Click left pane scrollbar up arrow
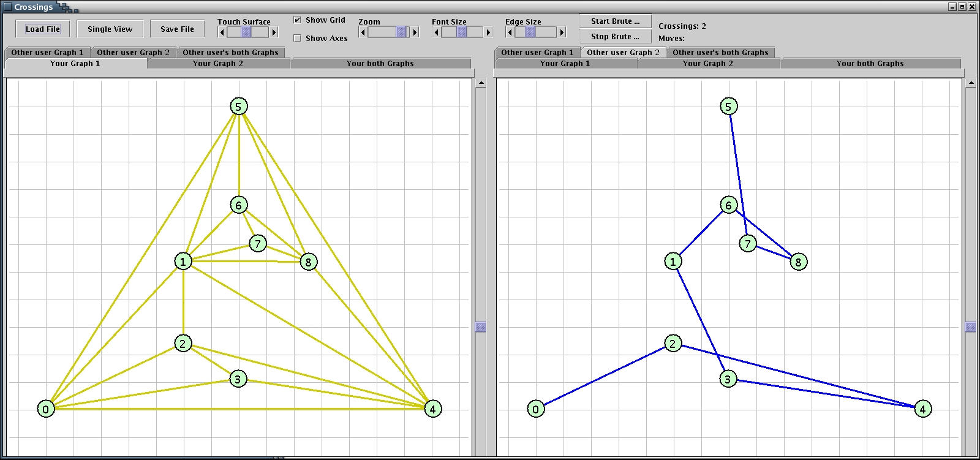 481,83
